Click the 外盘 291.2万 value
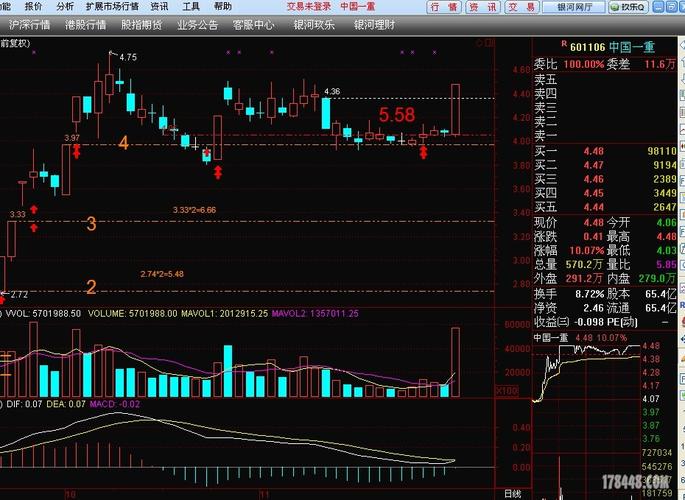This screenshot has width=685, height=500. tap(584, 279)
